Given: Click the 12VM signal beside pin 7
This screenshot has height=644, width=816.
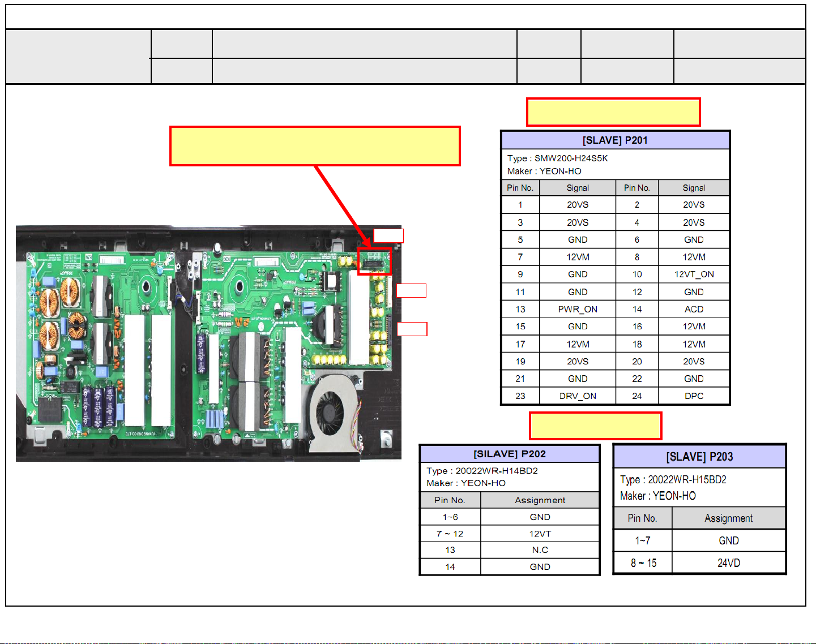Looking at the screenshot, I should [x=578, y=257].
